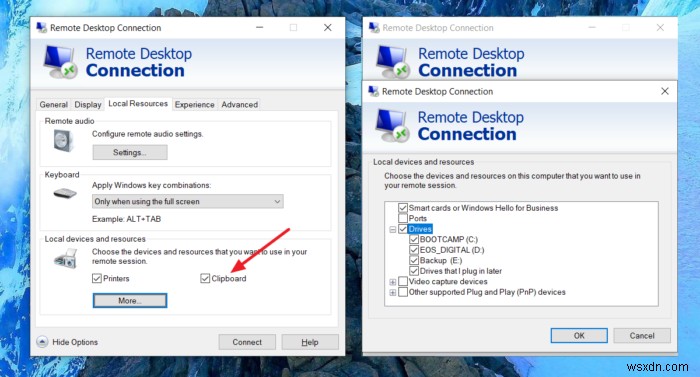Open remote audio Settings button
The image size is (700, 377).
tap(130, 152)
